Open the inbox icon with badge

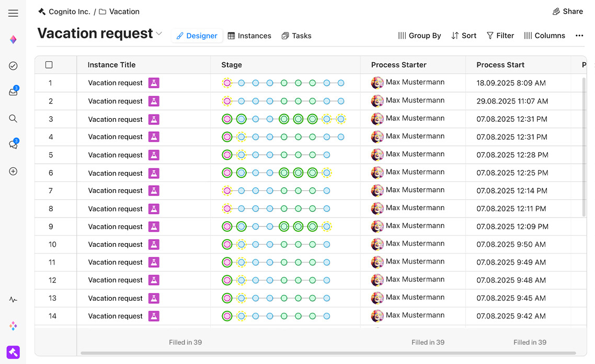[x=13, y=92]
